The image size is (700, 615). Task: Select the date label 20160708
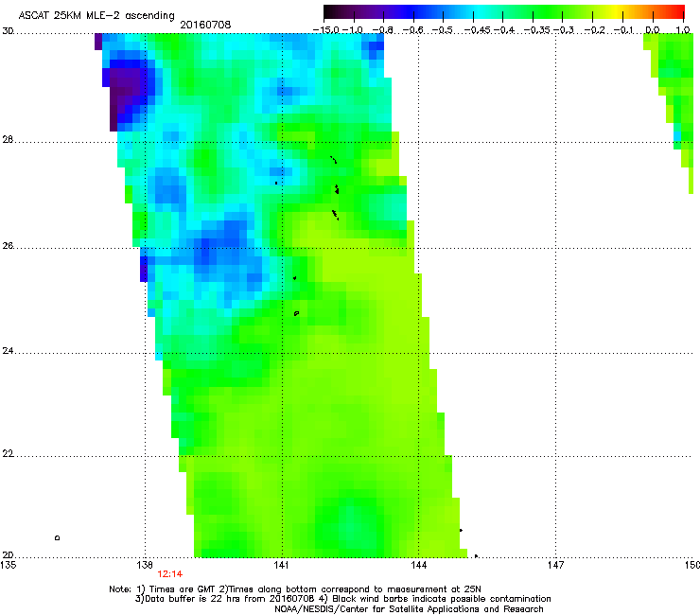coord(205,25)
